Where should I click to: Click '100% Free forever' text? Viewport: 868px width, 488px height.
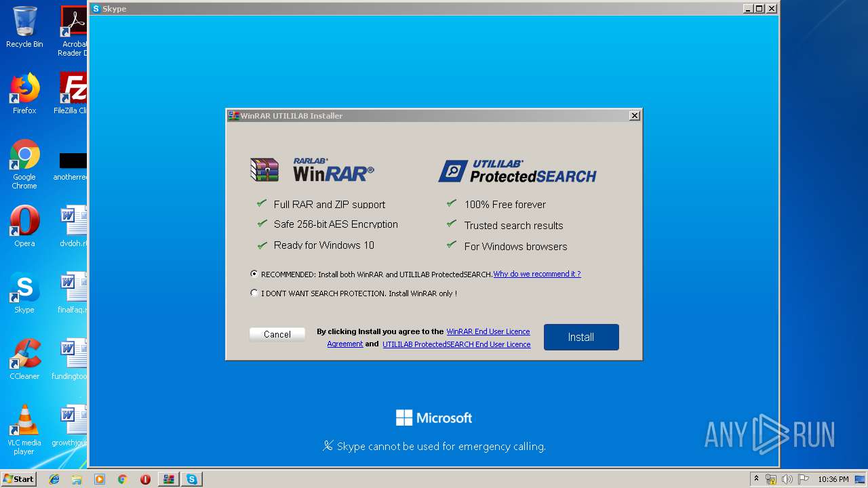[x=505, y=204]
